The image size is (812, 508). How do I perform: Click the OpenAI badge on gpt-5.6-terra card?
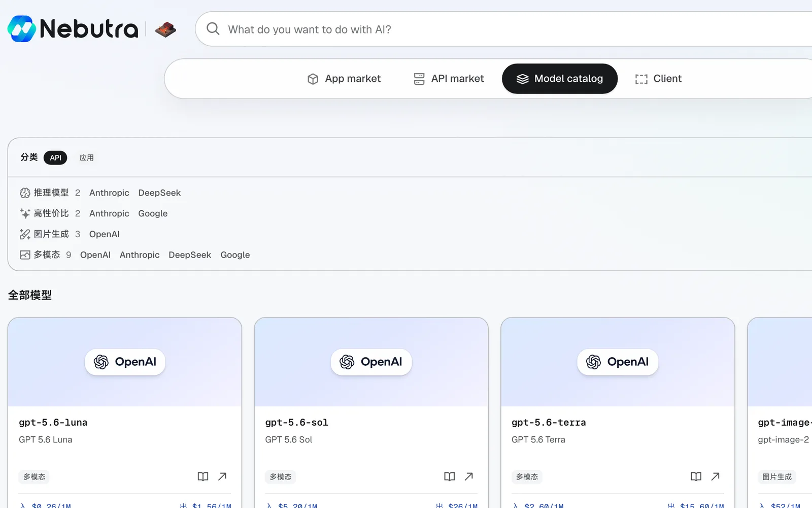point(618,362)
